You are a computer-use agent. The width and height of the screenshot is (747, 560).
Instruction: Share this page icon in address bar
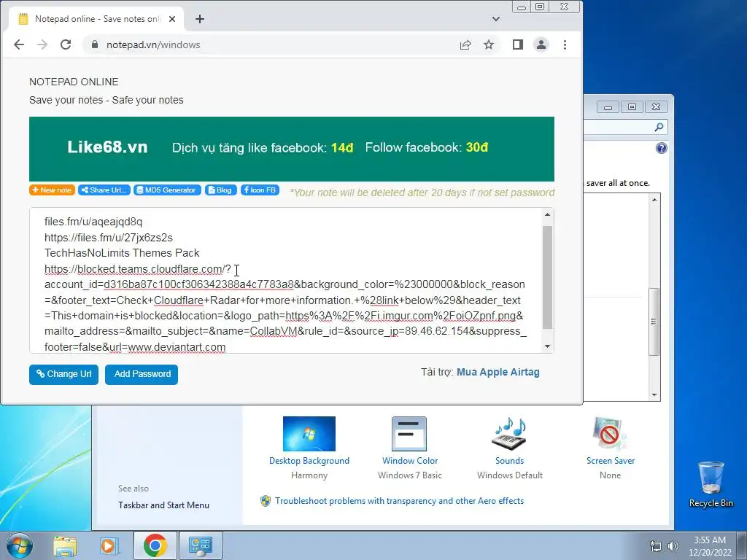click(x=465, y=44)
